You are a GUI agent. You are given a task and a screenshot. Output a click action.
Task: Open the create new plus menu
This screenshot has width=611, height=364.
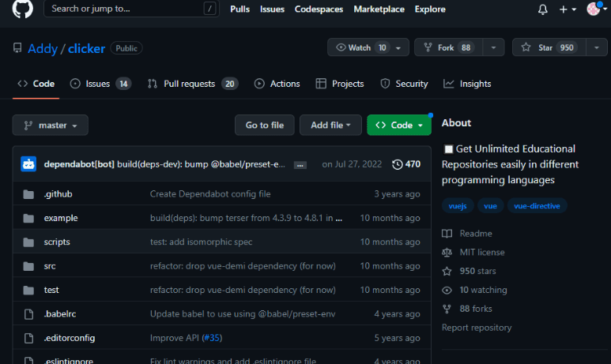568,9
